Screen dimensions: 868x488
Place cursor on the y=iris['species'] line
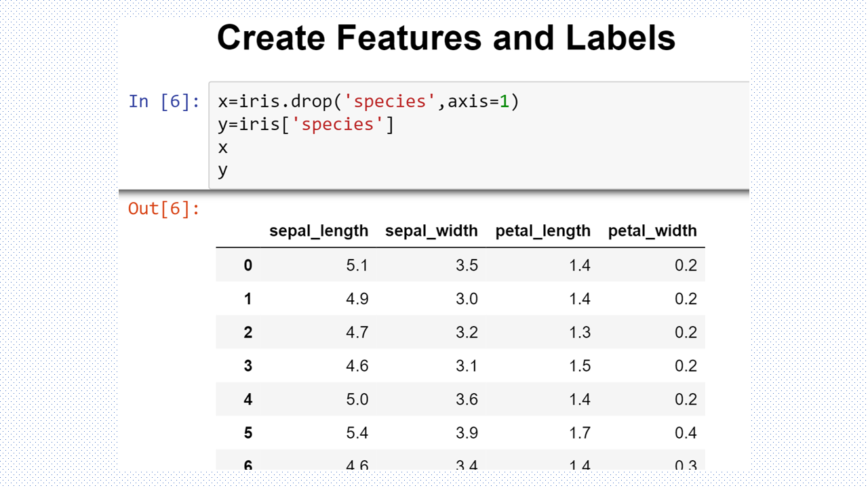306,125
